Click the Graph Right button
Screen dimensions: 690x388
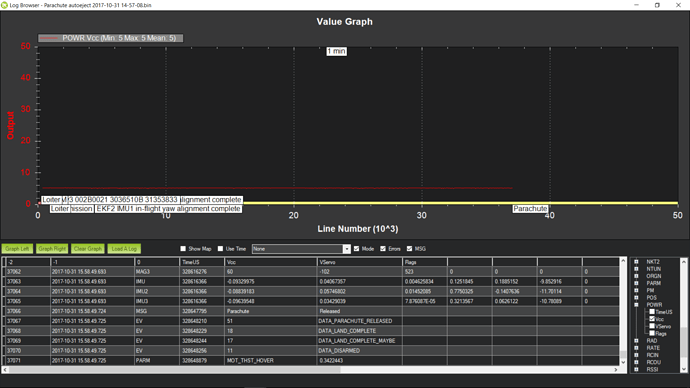[x=52, y=249]
